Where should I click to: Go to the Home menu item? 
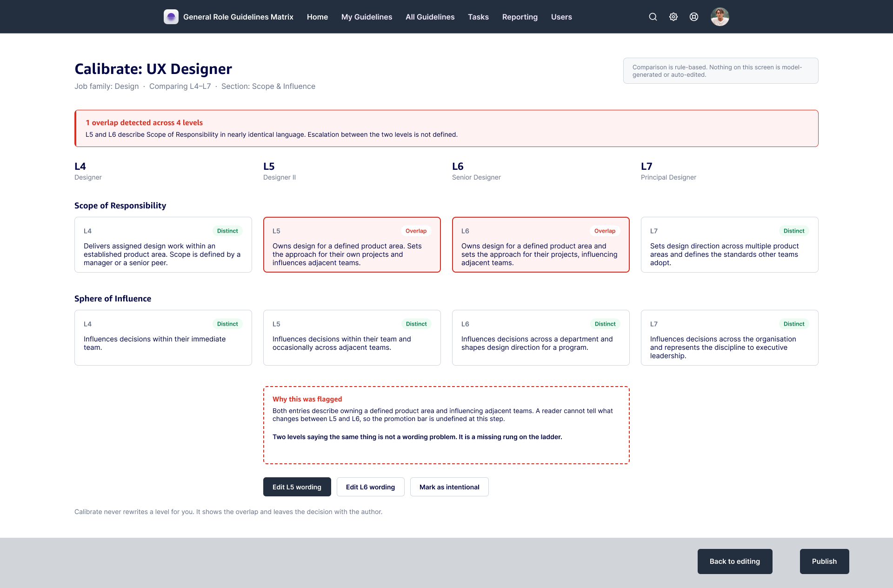(317, 17)
